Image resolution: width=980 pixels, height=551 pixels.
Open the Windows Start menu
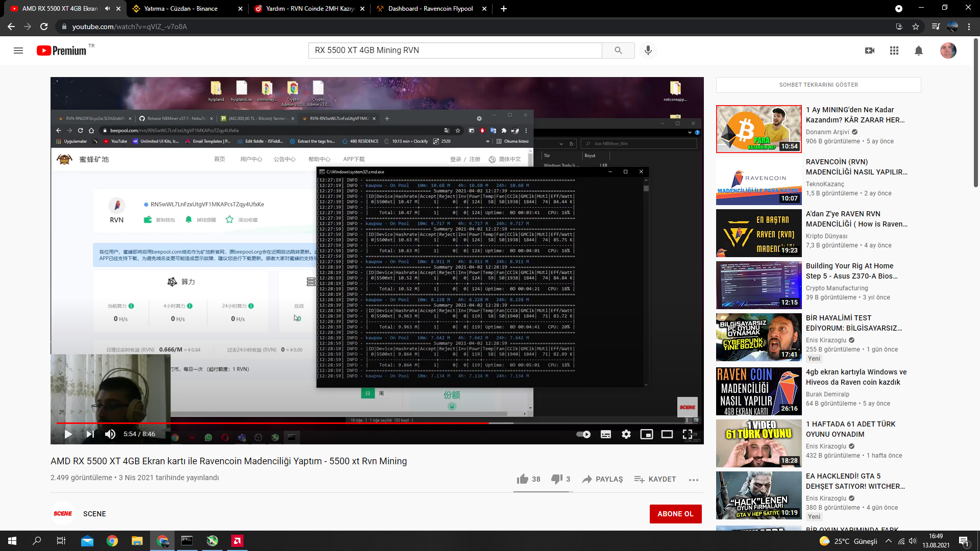tap(12, 541)
